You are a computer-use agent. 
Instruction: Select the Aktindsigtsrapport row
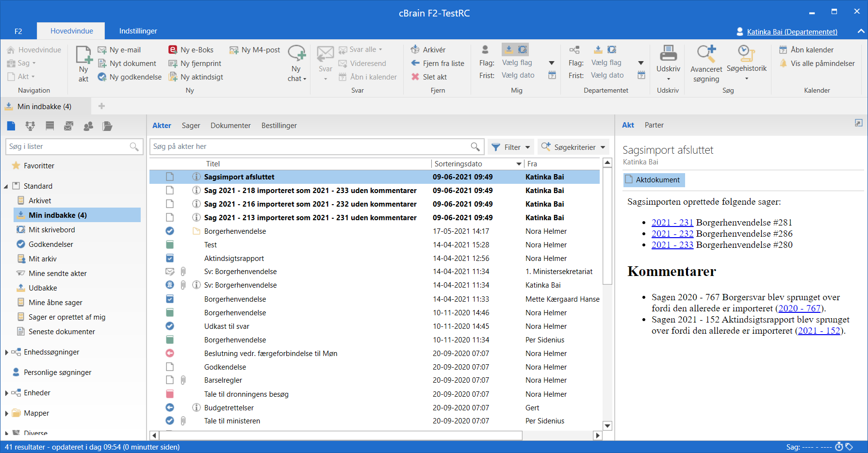[375, 259]
